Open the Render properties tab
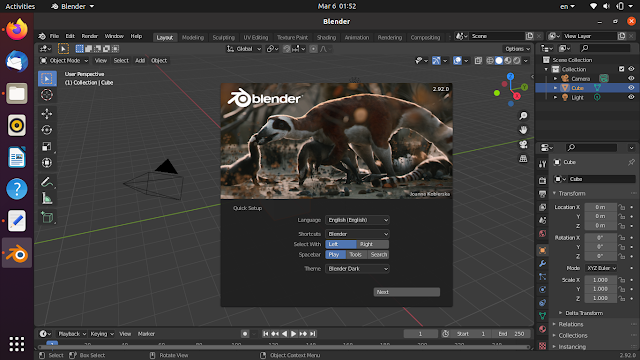Screen dimensions: 640x360 [542, 180]
